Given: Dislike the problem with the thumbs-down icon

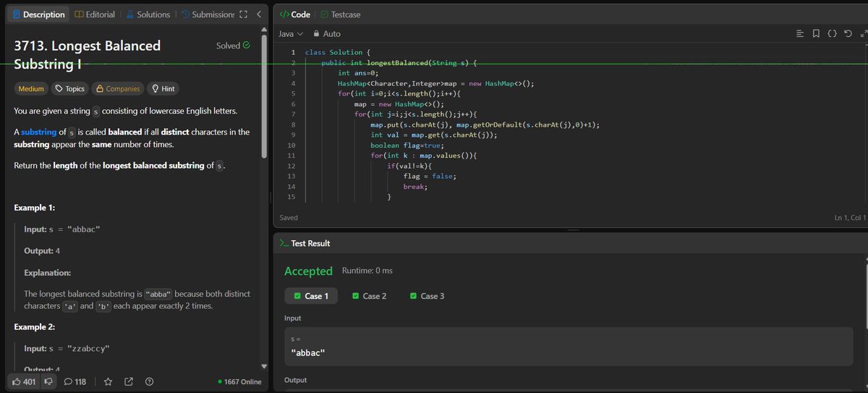Looking at the screenshot, I should pos(49,381).
